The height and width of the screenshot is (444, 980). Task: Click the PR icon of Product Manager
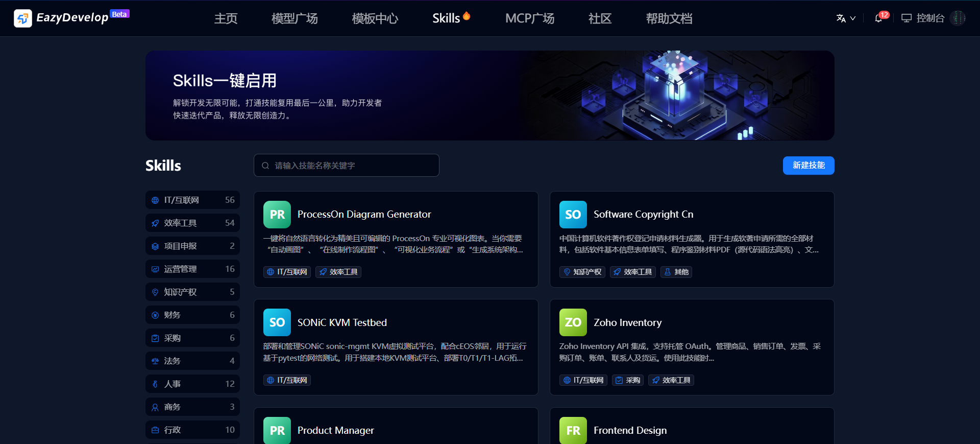(x=277, y=430)
